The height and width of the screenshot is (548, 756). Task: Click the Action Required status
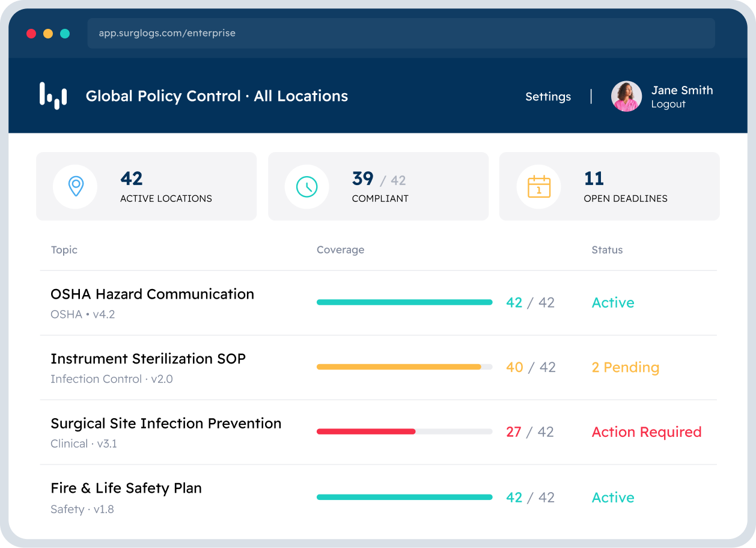pyautogui.click(x=647, y=432)
